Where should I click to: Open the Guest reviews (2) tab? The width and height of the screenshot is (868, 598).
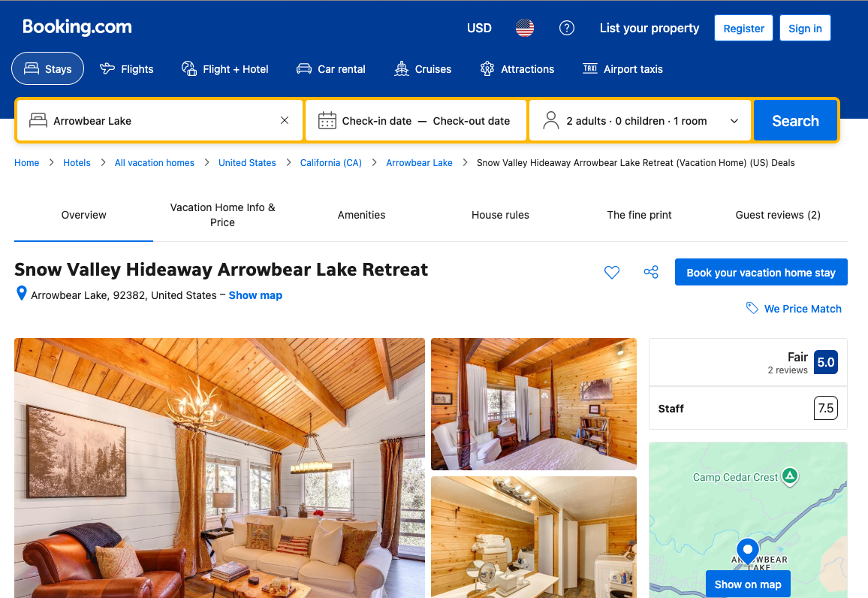pos(778,215)
